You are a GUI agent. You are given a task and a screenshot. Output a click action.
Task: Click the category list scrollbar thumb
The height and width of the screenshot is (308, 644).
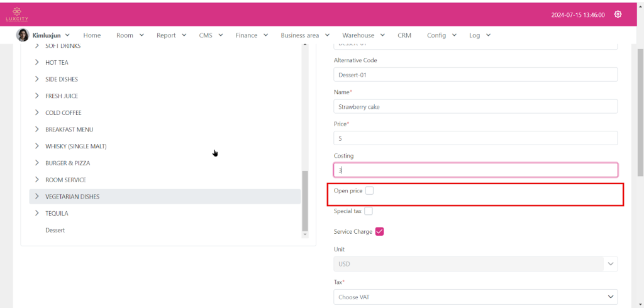305,201
